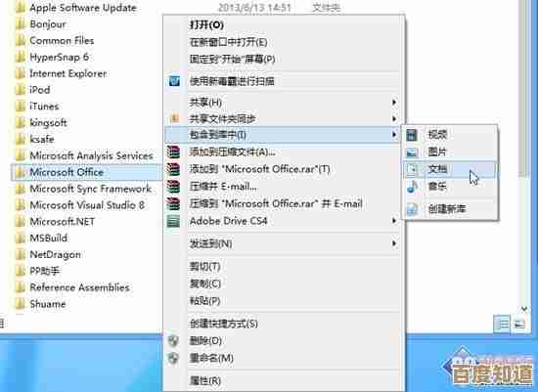This screenshot has height=392, width=538.
Task: Switch to details view layout toggle
Action: [501, 324]
